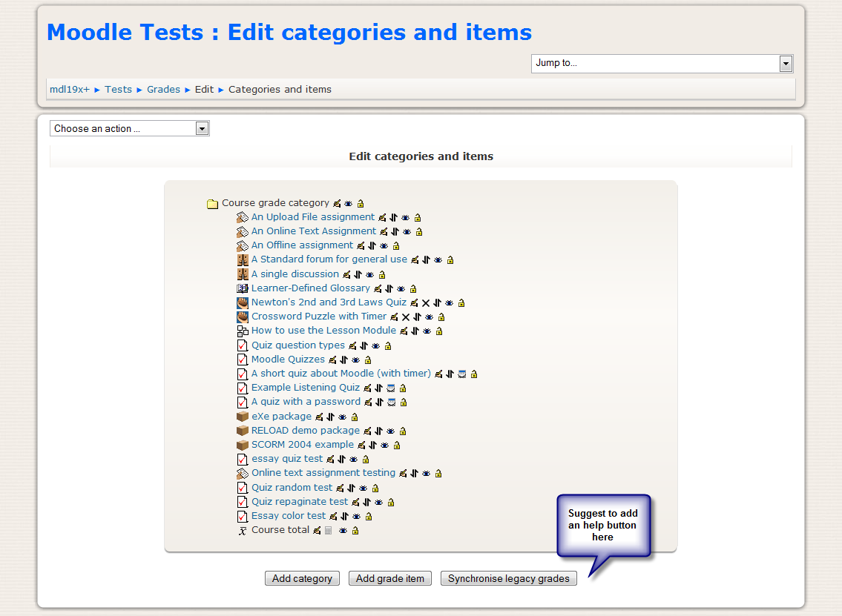
Task: Open the Quiz repaginate test link
Action: (x=300, y=502)
